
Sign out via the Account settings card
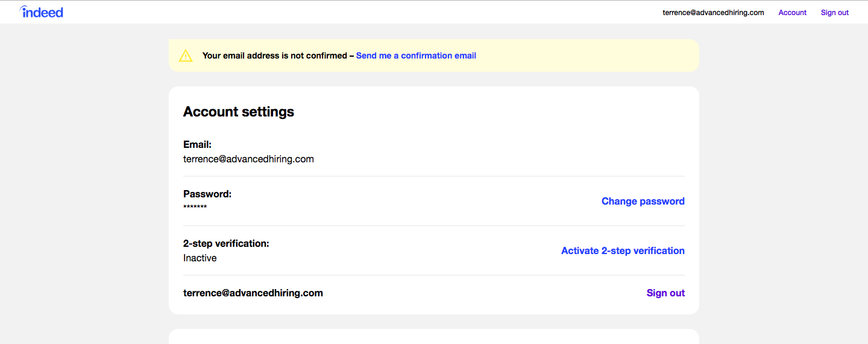click(x=665, y=293)
